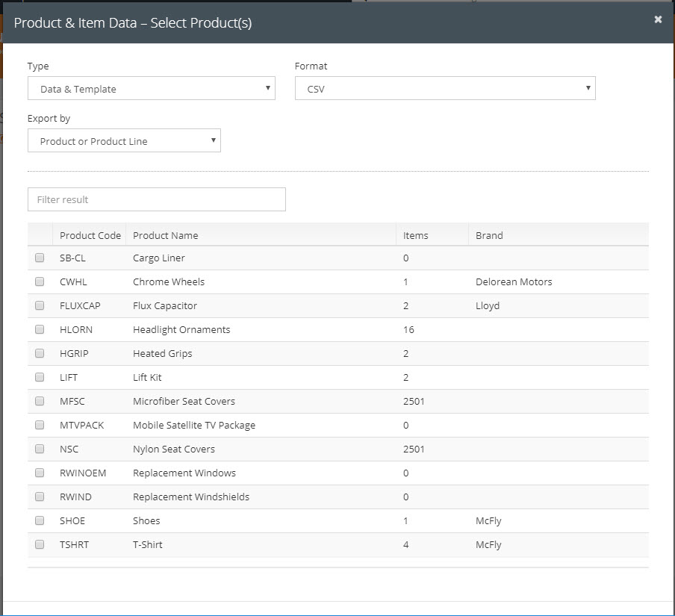
Task: Click the 2501 items value for Microfiber Seat Covers
Action: coord(414,401)
